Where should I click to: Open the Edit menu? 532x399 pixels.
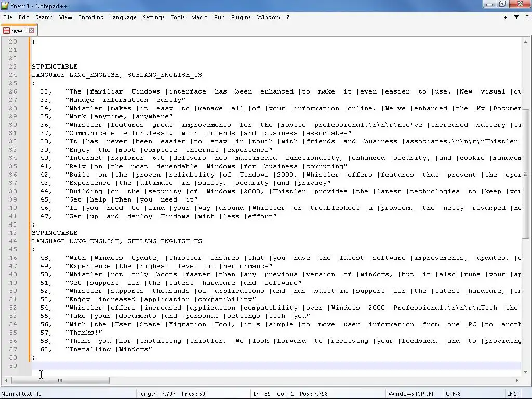[x=24, y=17]
